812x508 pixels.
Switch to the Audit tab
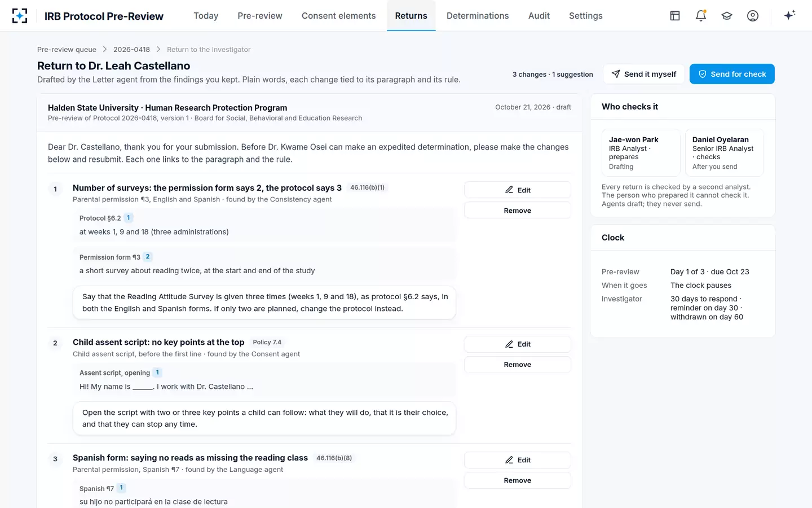tap(539, 16)
